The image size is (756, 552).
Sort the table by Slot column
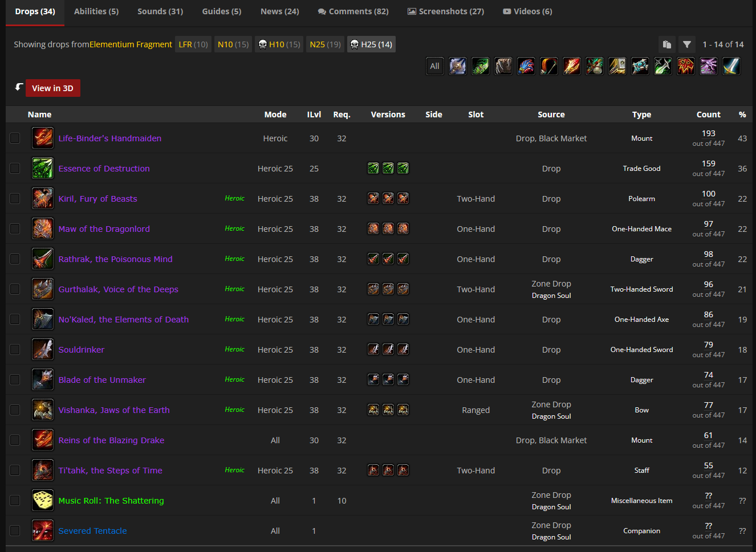click(475, 115)
